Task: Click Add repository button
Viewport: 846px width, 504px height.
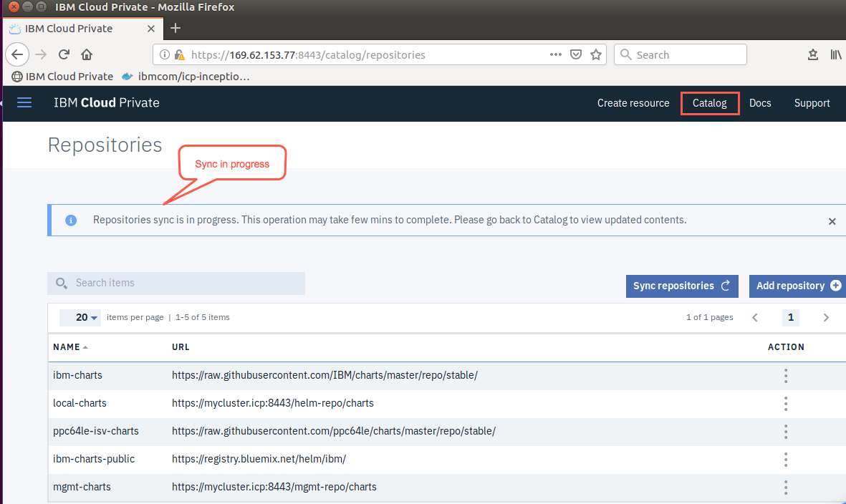Action: (x=797, y=286)
